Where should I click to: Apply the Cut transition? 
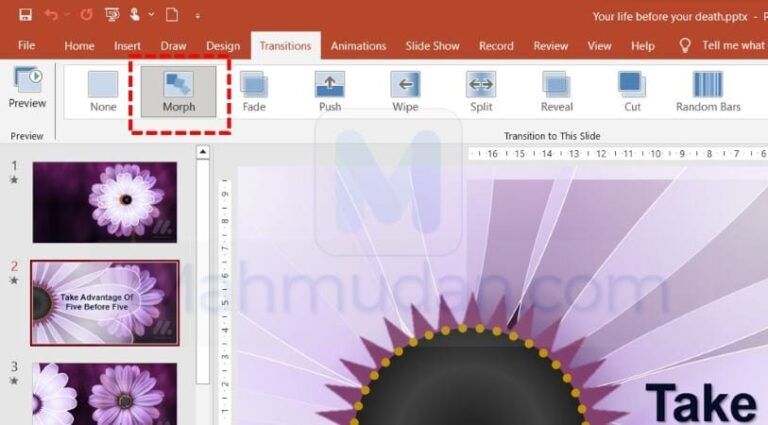632,90
